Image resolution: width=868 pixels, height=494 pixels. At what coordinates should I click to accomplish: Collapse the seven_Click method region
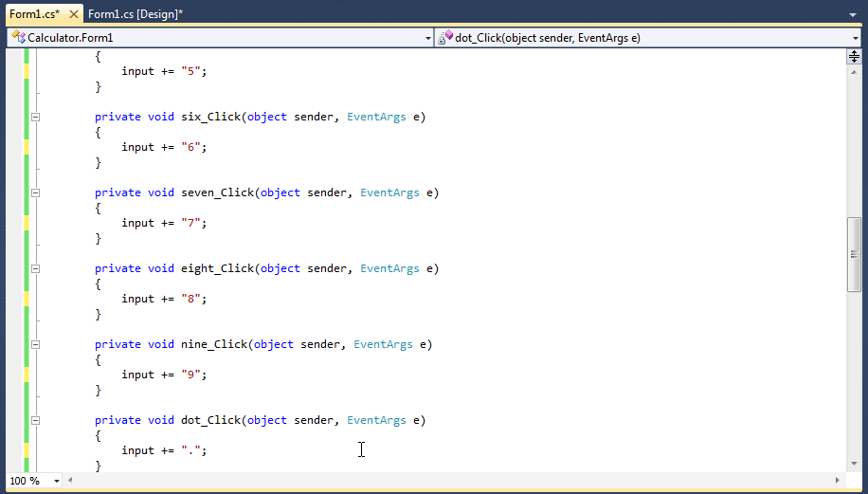pos(35,192)
